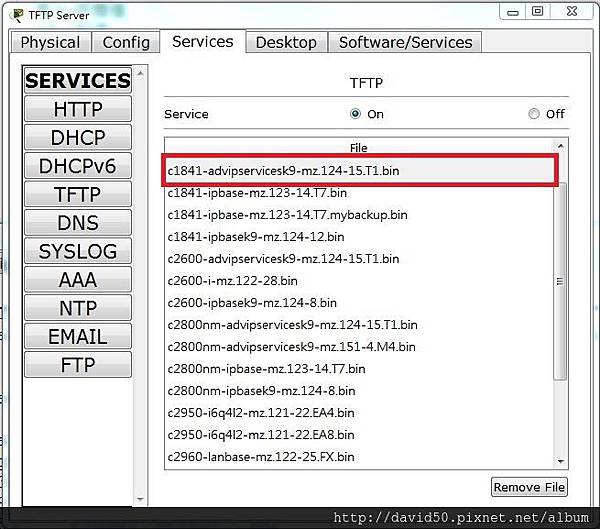Select file c2960-lanbase-mz.122-25.FX.bin
This screenshot has height=529, width=600.
pyautogui.click(x=360, y=457)
